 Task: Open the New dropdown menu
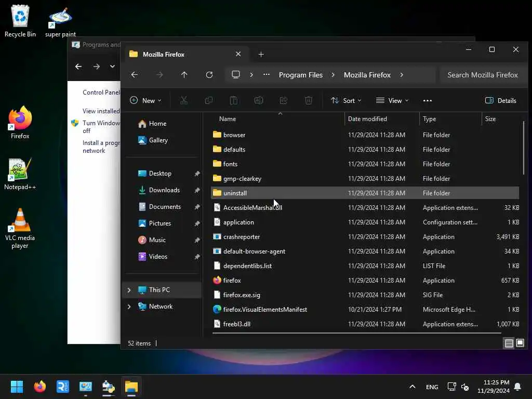coord(145,100)
